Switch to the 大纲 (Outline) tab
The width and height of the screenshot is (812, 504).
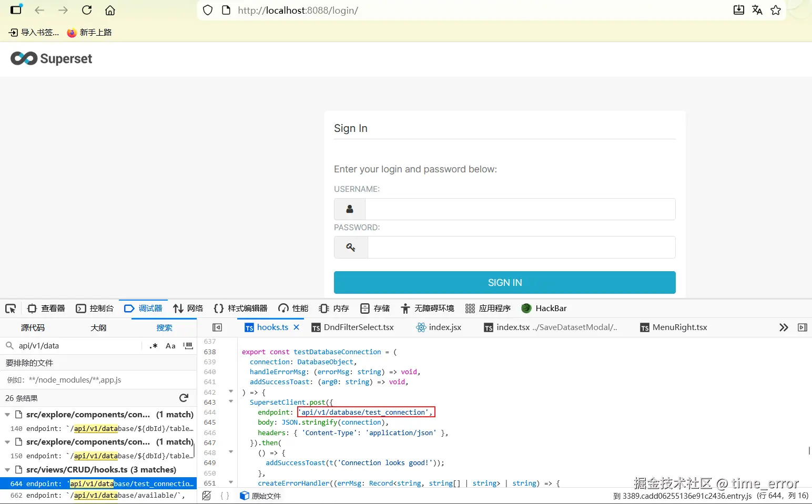pyautogui.click(x=98, y=327)
